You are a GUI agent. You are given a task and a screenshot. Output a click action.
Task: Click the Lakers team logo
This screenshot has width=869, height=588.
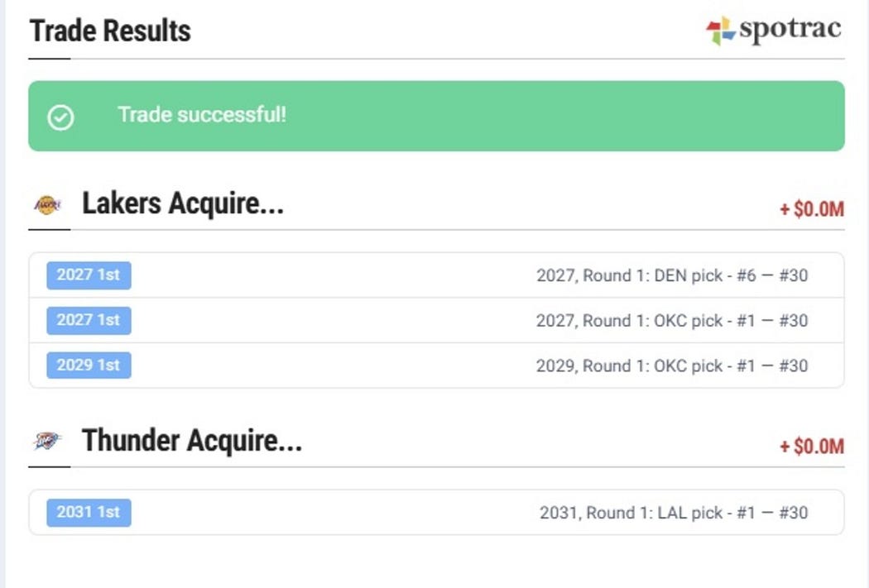(47, 204)
